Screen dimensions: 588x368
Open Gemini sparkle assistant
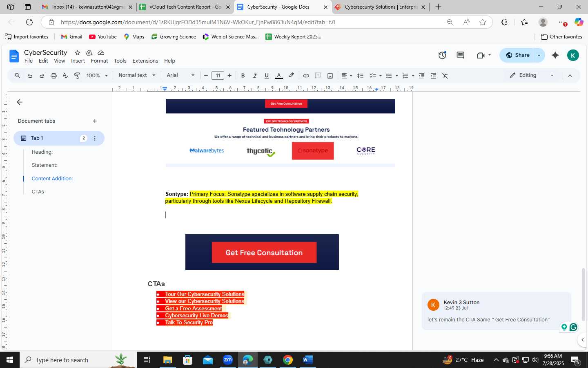pos(555,55)
